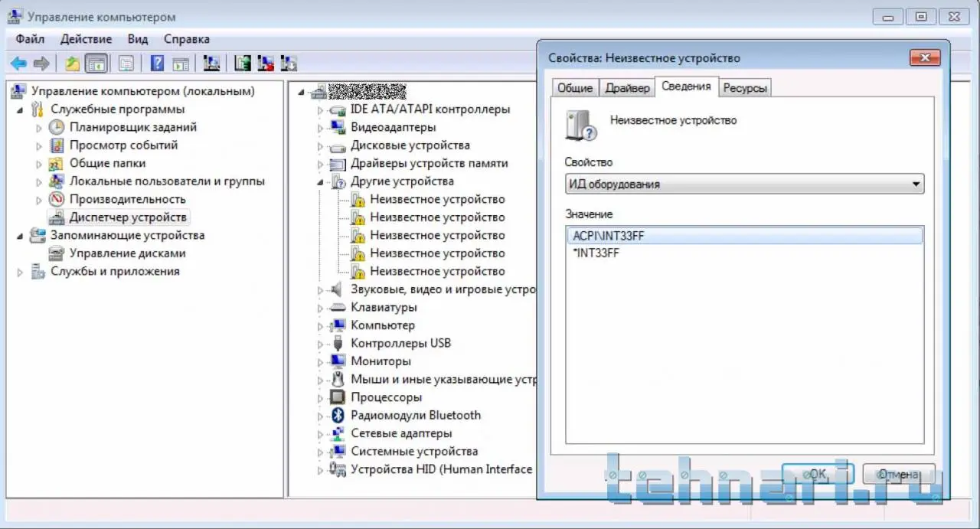Open the Справка menu
Viewport: 980px width, 529px height.
pyautogui.click(x=186, y=39)
